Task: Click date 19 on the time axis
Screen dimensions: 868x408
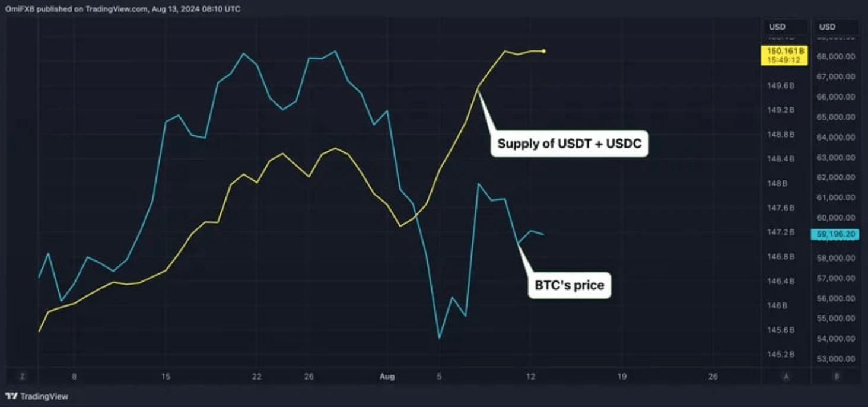Action: point(622,377)
